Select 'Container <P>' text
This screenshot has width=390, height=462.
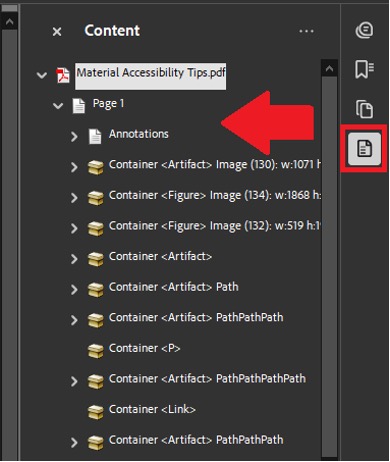tap(145, 348)
